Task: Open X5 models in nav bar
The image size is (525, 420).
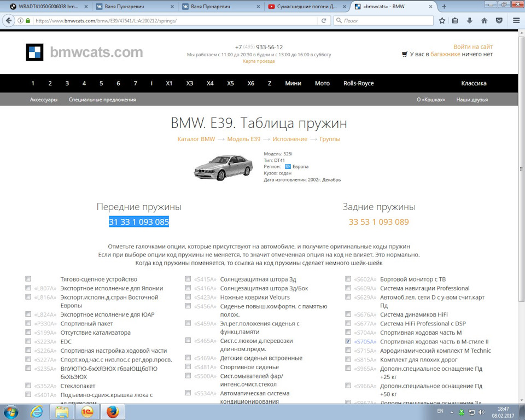Action: tap(230, 83)
